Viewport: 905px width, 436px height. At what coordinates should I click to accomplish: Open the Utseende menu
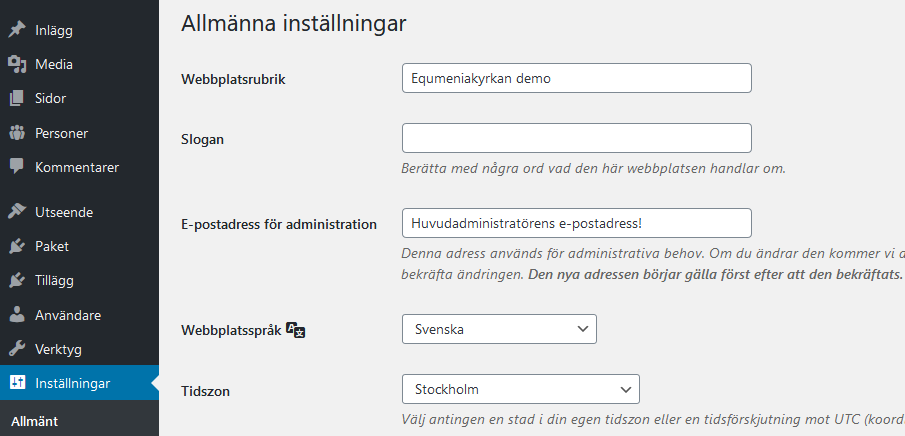79,212
